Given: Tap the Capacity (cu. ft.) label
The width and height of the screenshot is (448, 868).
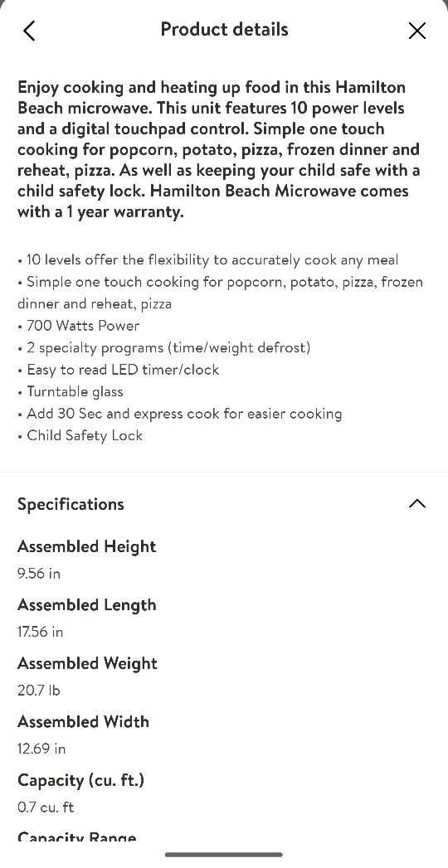Looking at the screenshot, I should [x=80, y=780].
